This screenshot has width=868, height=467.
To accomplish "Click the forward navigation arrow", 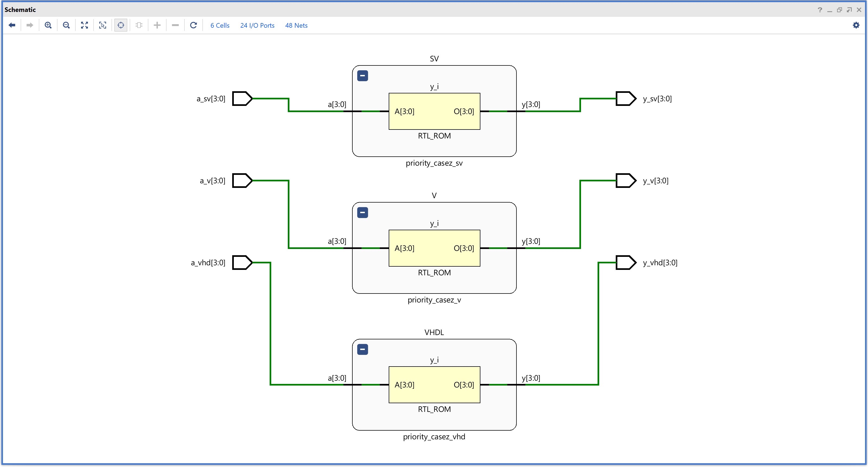I will tap(30, 25).
